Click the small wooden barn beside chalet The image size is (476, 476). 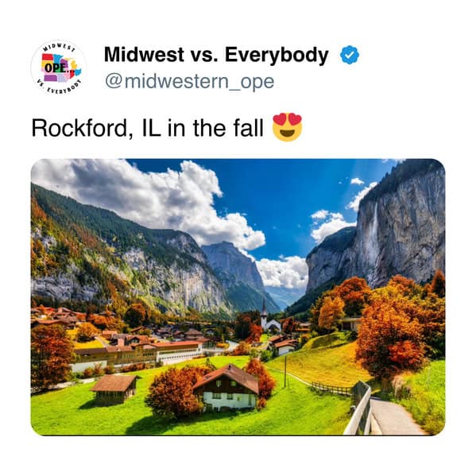[x=114, y=389]
